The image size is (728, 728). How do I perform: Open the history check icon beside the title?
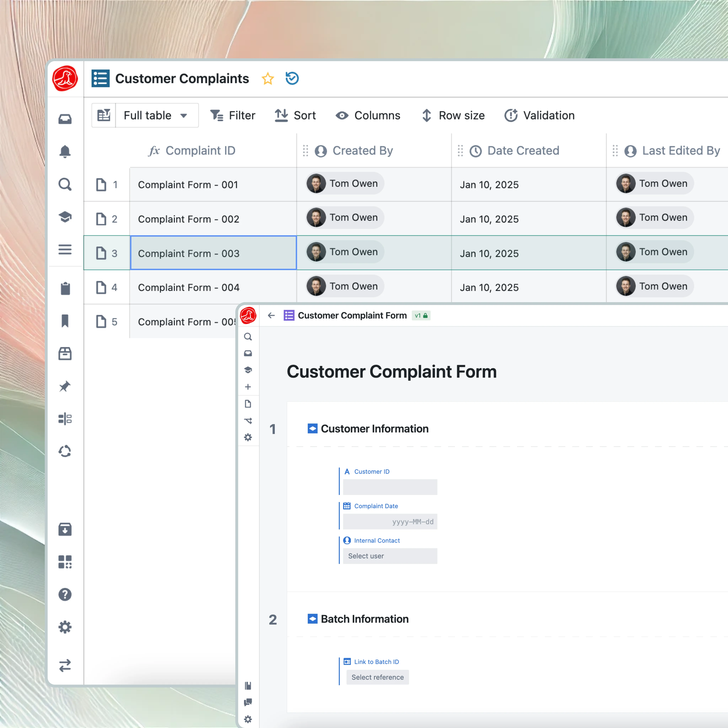point(292,78)
